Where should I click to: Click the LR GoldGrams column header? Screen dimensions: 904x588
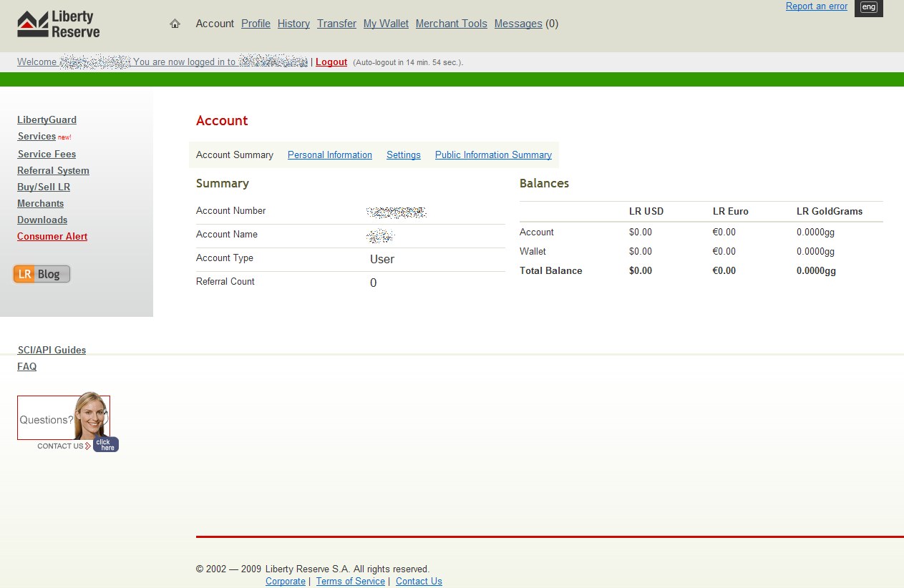(830, 212)
